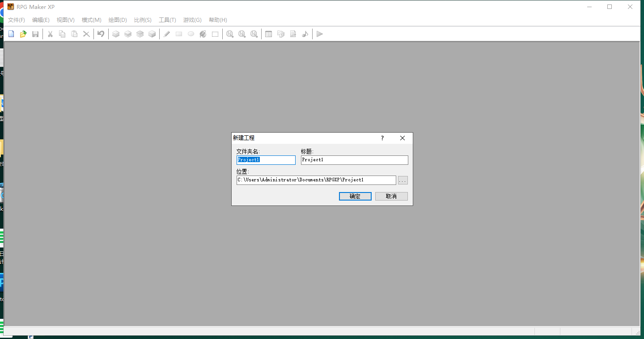Click the Sound Test music note icon
644x339 pixels.
click(x=305, y=33)
